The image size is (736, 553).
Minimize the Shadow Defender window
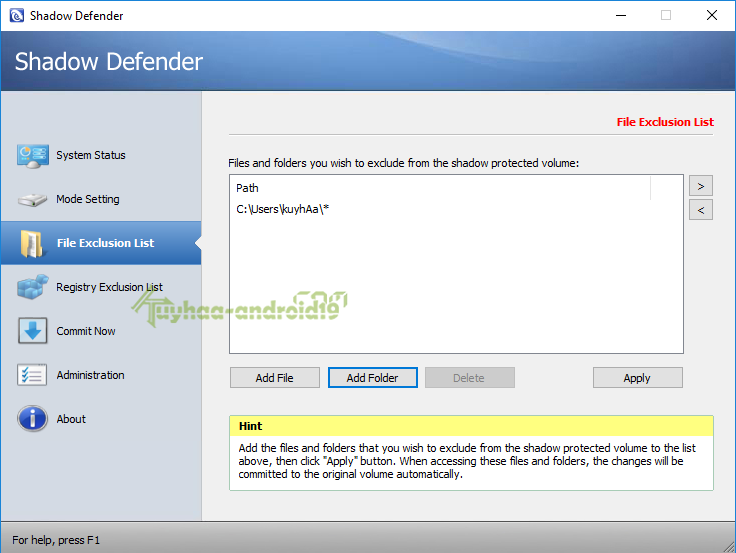pos(621,15)
